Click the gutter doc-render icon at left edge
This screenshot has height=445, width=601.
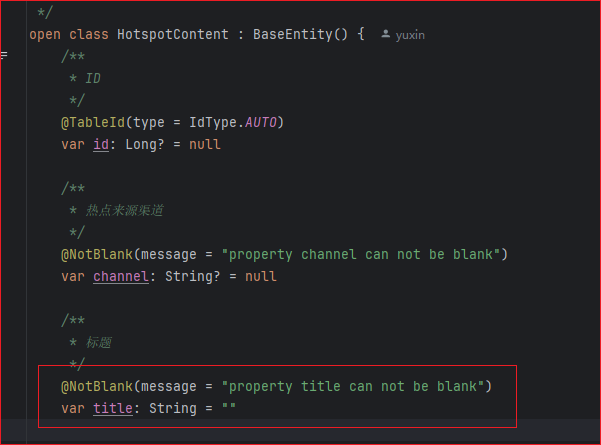(4, 54)
